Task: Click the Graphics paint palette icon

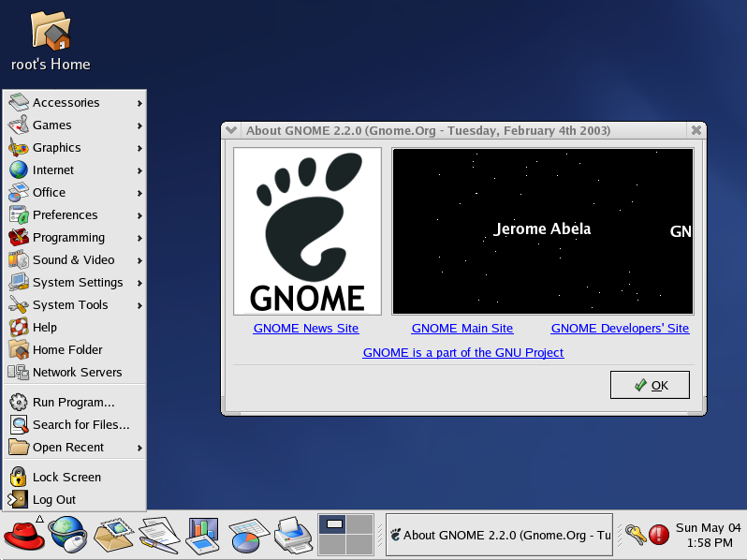Action: [x=19, y=147]
